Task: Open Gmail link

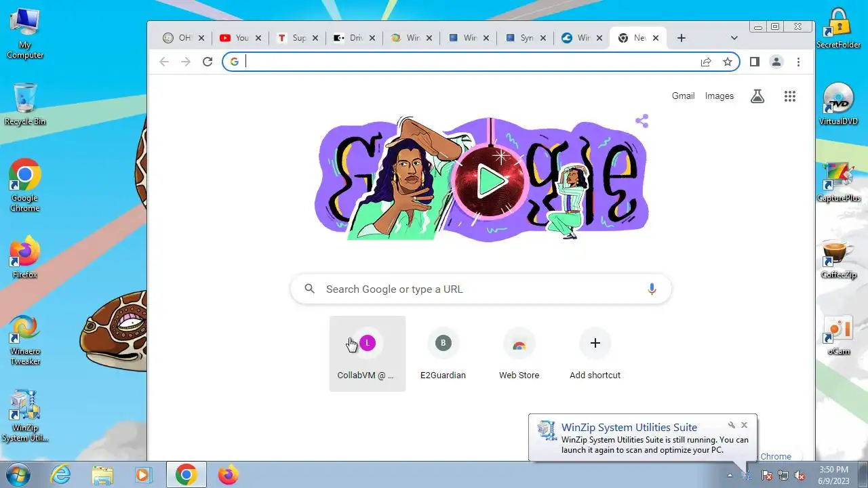Action: tap(683, 96)
